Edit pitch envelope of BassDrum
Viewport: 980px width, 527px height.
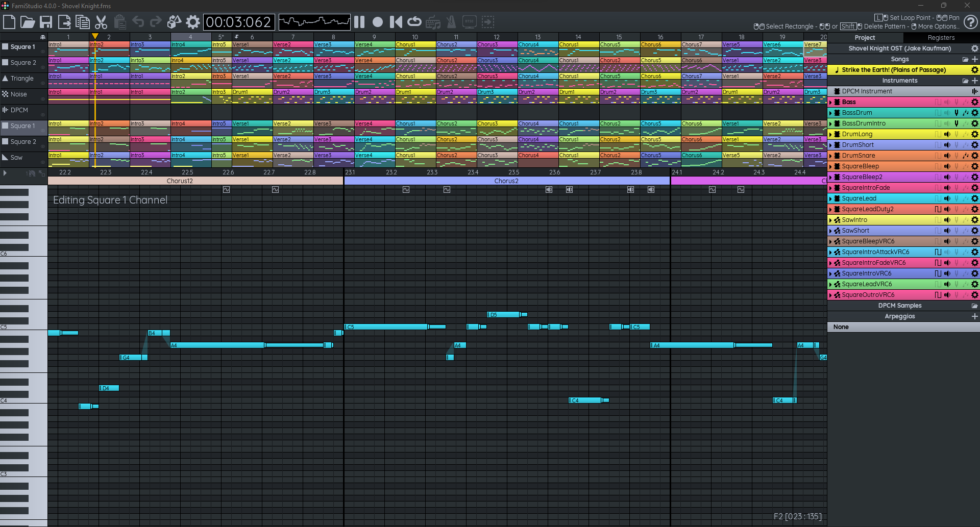tap(957, 113)
